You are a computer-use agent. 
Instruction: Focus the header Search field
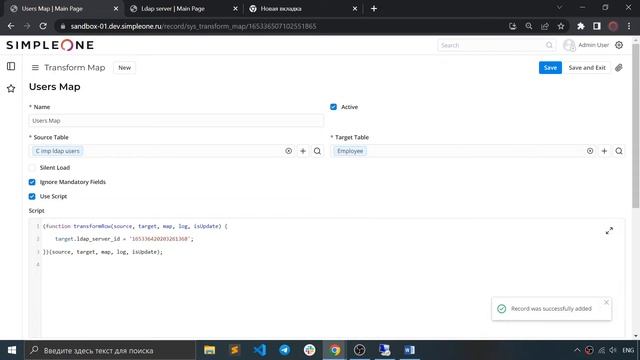point(496,45)
